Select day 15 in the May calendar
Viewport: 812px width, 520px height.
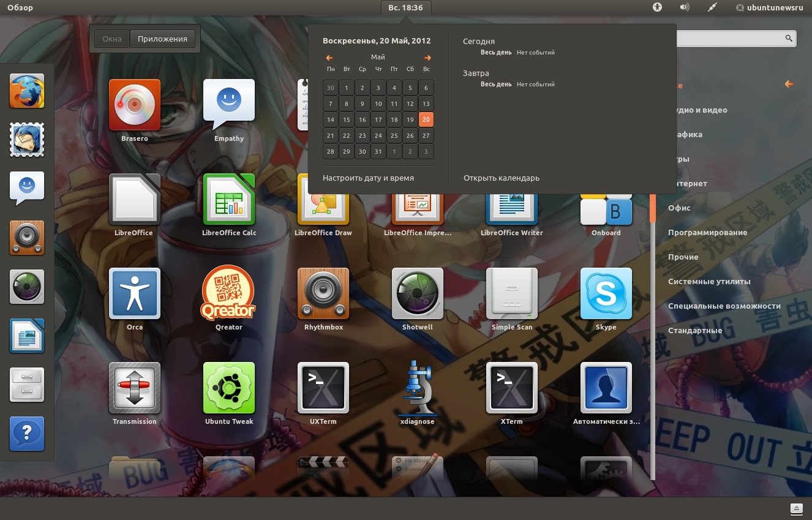347,119
